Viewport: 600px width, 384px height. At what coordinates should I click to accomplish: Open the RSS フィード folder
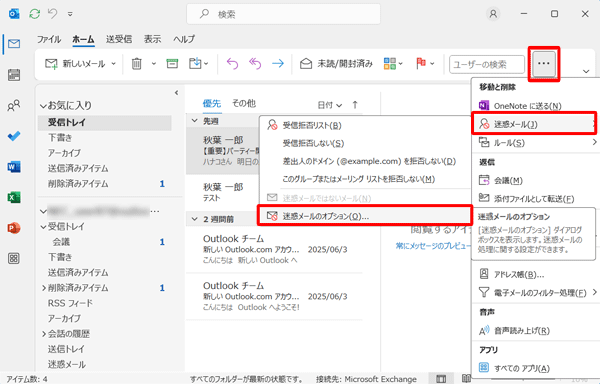[70, 303]
